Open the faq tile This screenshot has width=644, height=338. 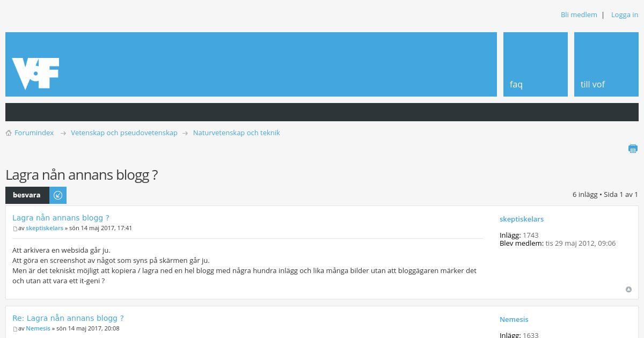[536, 64]
